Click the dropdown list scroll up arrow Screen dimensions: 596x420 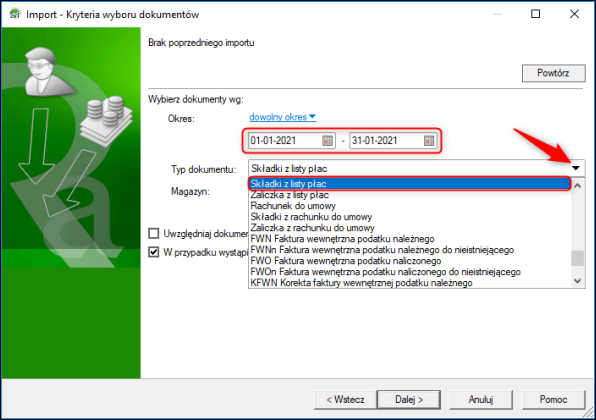[577, 186]
